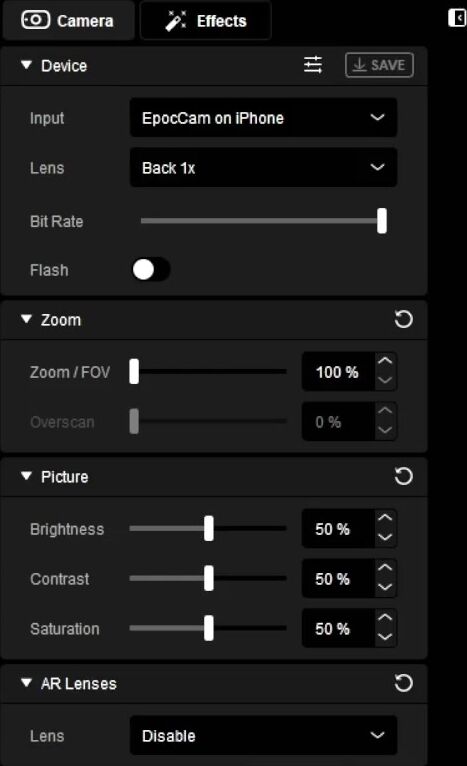Collapse the Picture section triangle

pyautogui.click(x=26, y=476)
